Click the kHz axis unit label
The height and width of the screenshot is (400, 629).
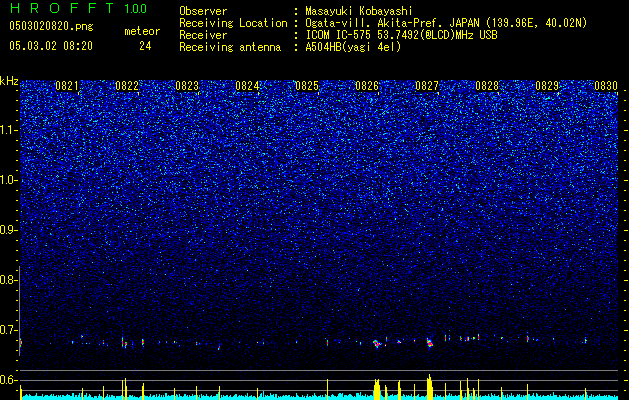tap(9, 81)
